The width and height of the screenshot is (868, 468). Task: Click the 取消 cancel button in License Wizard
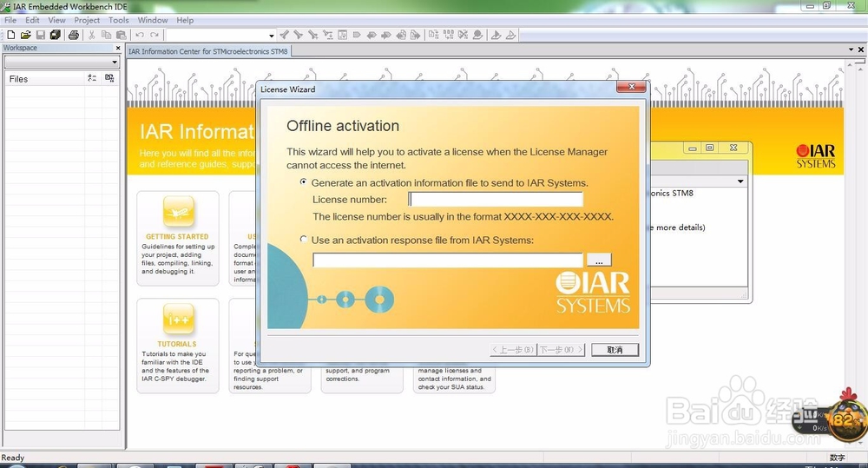pyautogui.click(x=615, y=349)
